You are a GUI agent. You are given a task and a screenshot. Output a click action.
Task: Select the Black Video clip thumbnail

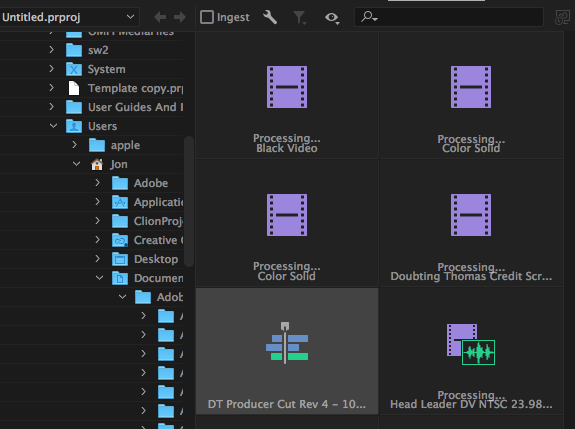[x=287, y=87]
